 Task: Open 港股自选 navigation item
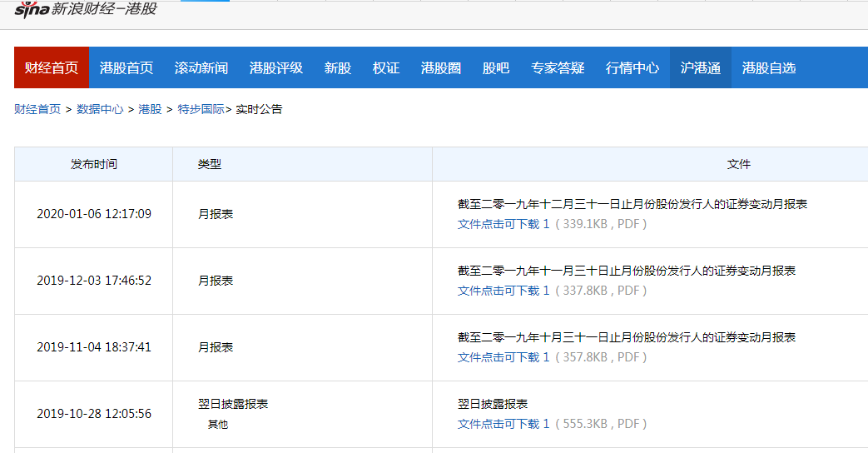click(768, 67)
